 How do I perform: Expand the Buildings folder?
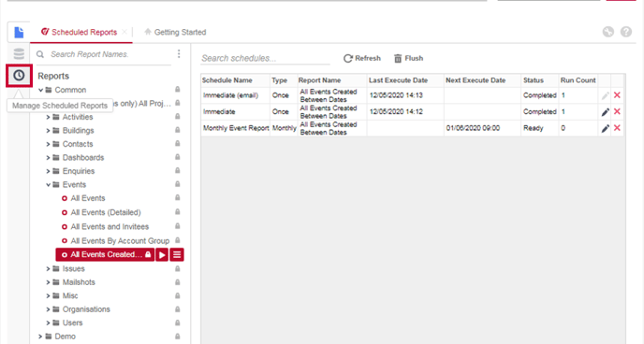coord(48,130)
